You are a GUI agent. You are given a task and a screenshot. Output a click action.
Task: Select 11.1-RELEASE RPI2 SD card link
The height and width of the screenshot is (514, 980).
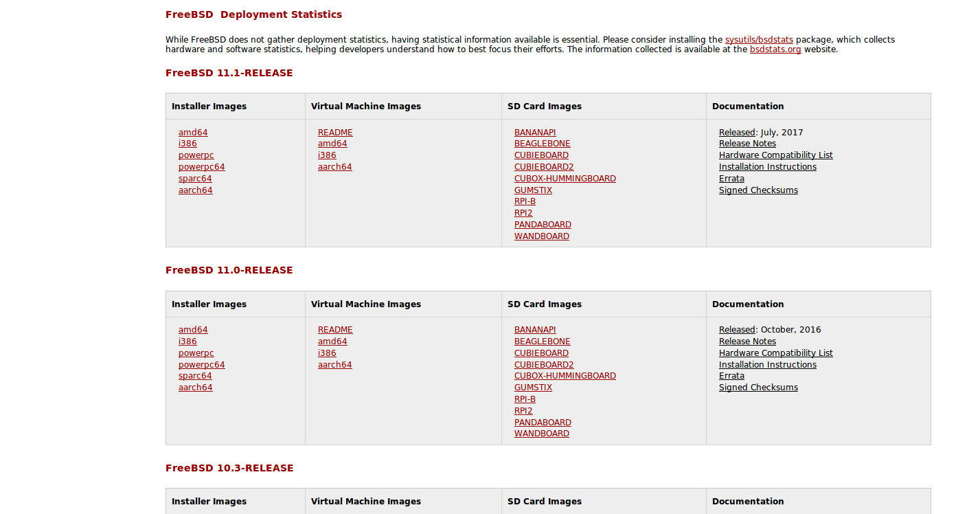pos(523,213)
